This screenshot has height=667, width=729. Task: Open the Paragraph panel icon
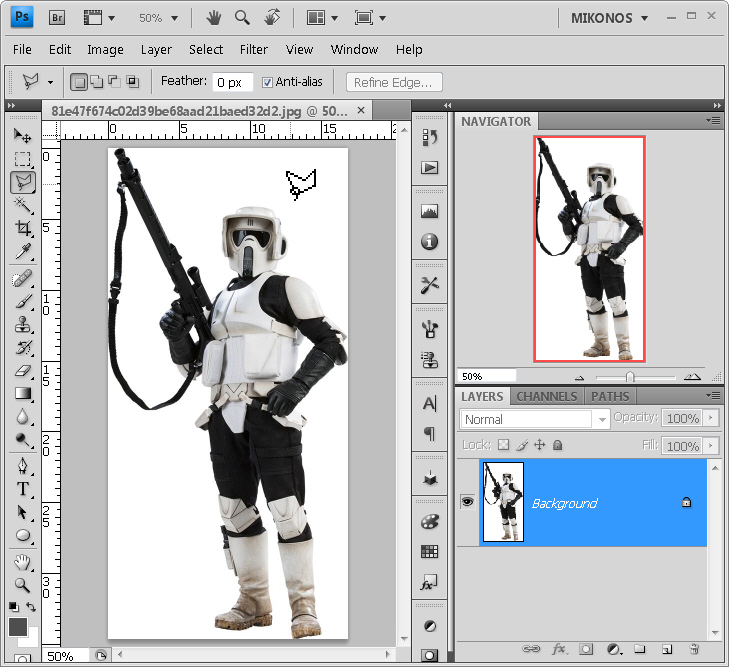point(430,434)
